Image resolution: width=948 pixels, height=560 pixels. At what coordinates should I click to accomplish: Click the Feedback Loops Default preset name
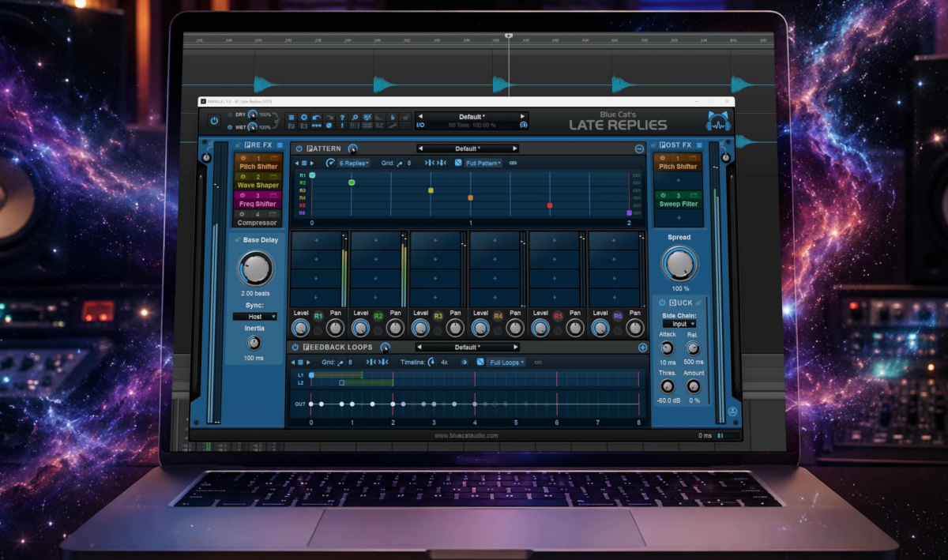pyautogui.click(x=468, y=347)
